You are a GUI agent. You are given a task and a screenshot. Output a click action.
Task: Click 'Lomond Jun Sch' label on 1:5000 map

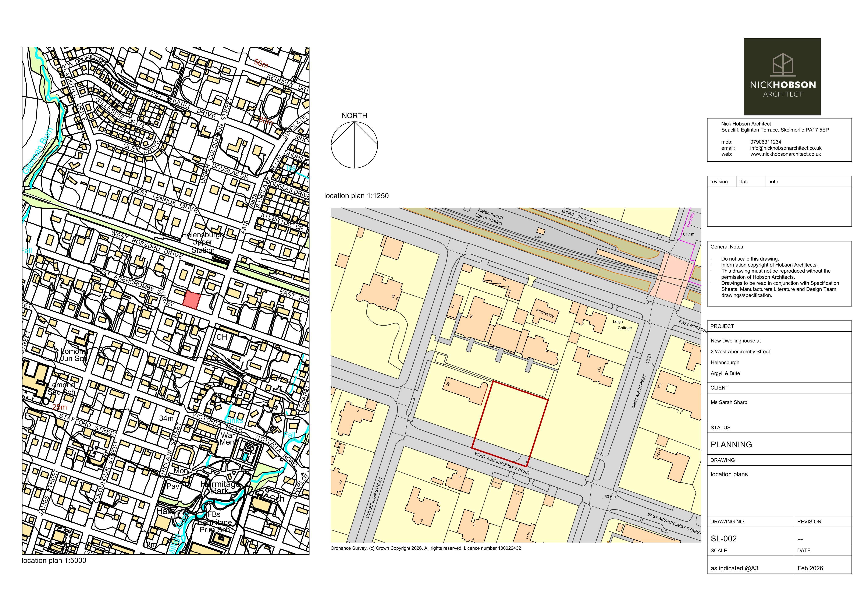click(74, 354)
